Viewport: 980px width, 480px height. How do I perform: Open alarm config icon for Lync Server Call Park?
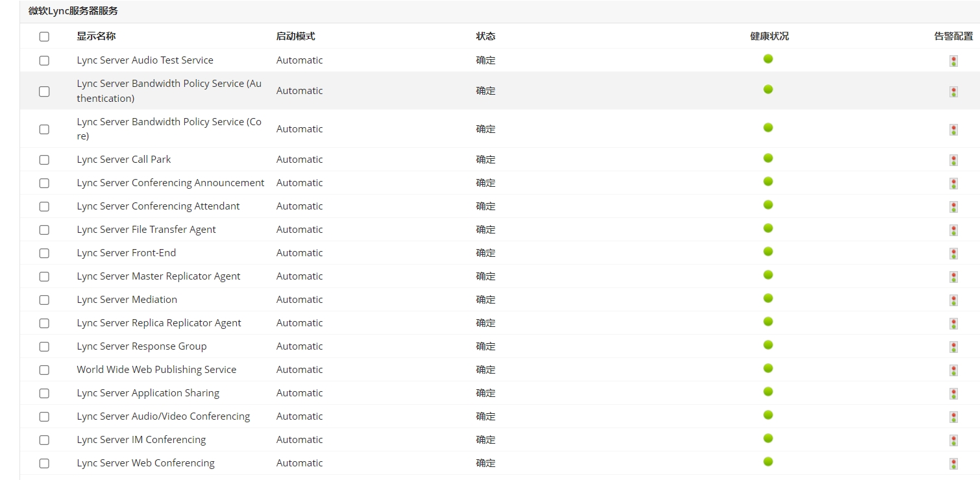pos(953,160)
